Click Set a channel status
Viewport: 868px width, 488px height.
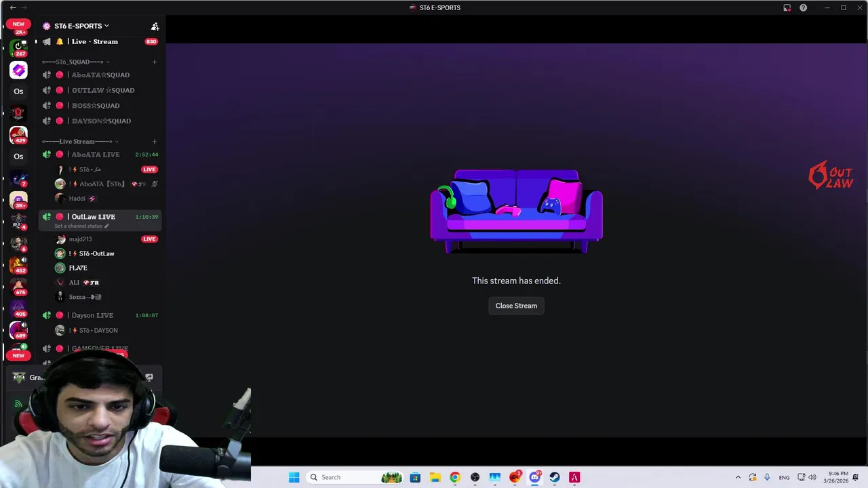click(81, 226)
